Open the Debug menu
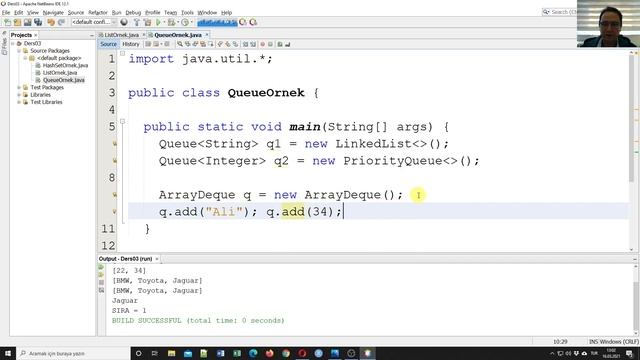The height and width of the screenshot is (360, 640). (x=133, y=13)
